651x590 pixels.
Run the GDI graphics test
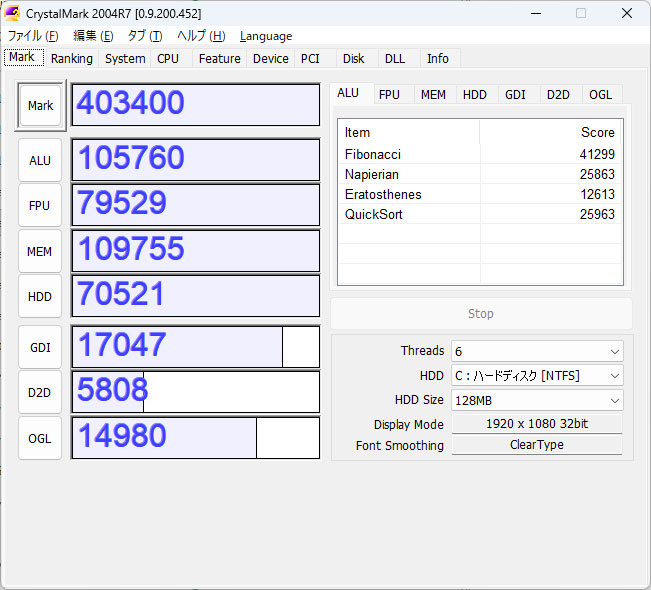pos(40,347)
